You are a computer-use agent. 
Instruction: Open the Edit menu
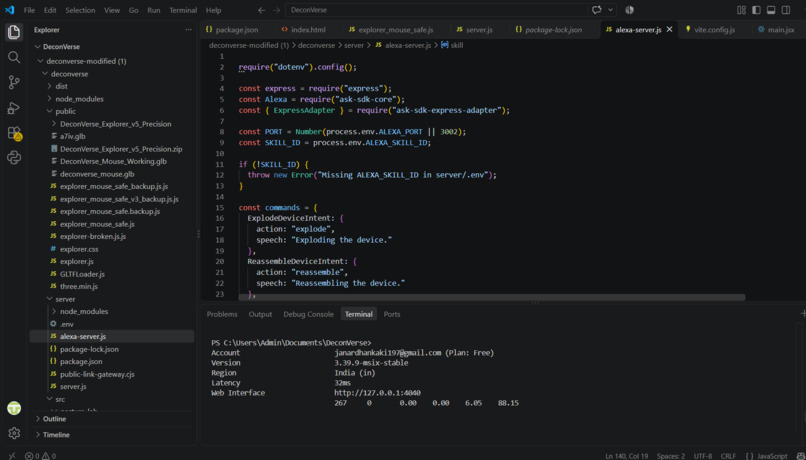[x=50, y=10]
